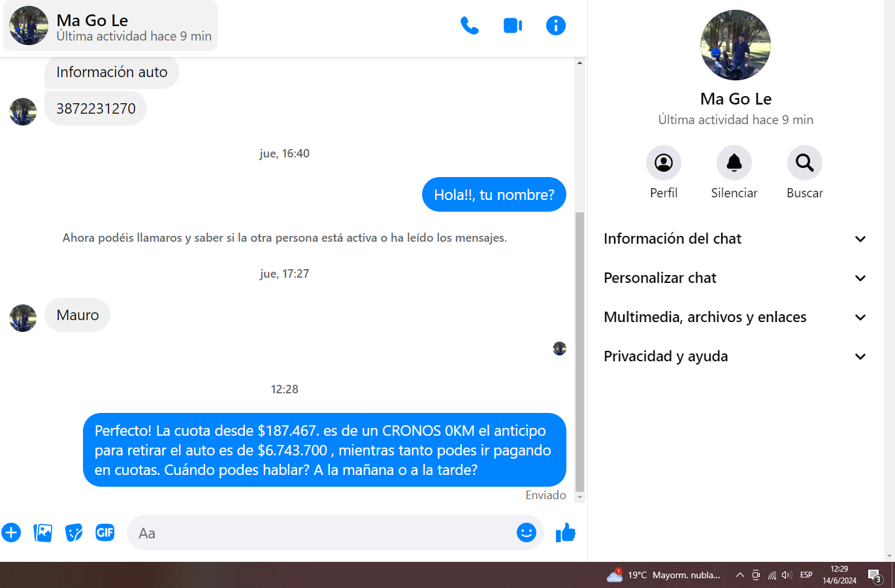The width and height of the screenshot is (895, 588).
Task: Click the Aa message input field
Action: 320,532
